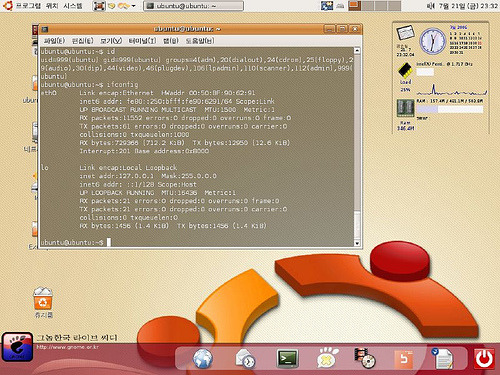
Task: Maximize the terminal window
Action: coord(342,29)
